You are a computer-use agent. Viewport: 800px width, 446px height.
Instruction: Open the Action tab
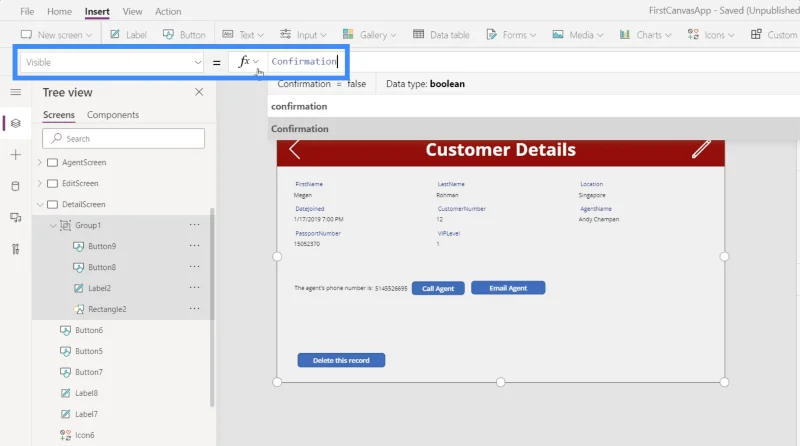tap(168, 11)
